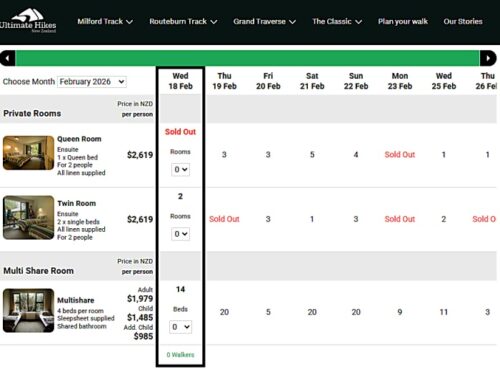Open the Choose Month dropdown

(x=92, y=82)
